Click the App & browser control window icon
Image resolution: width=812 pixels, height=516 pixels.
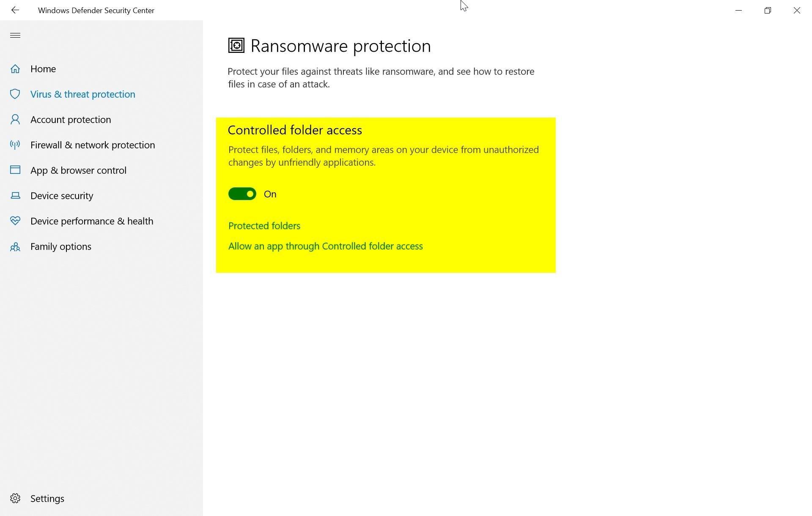tap(15, 170)
